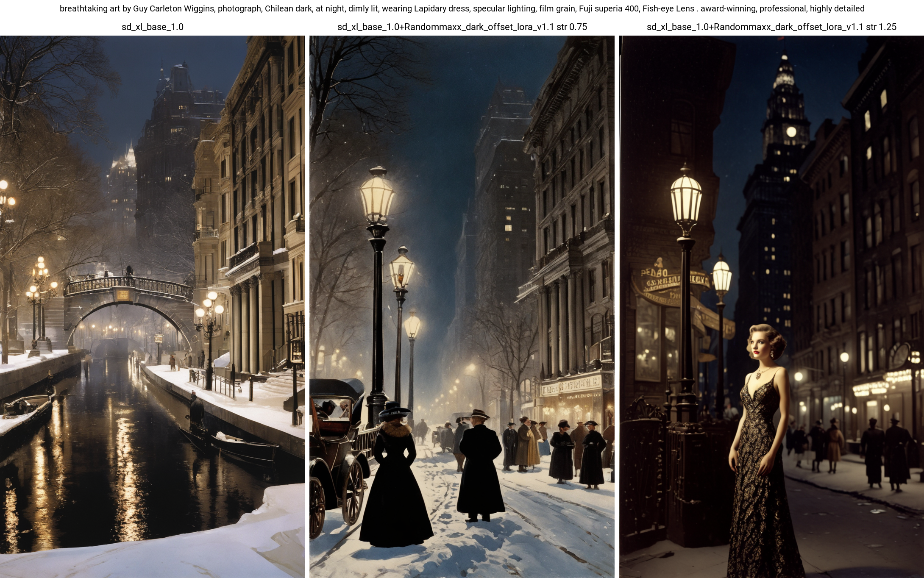924x578 pixels.
Task: Click the storefront sign in middle image
Action: tap(570, 386)
